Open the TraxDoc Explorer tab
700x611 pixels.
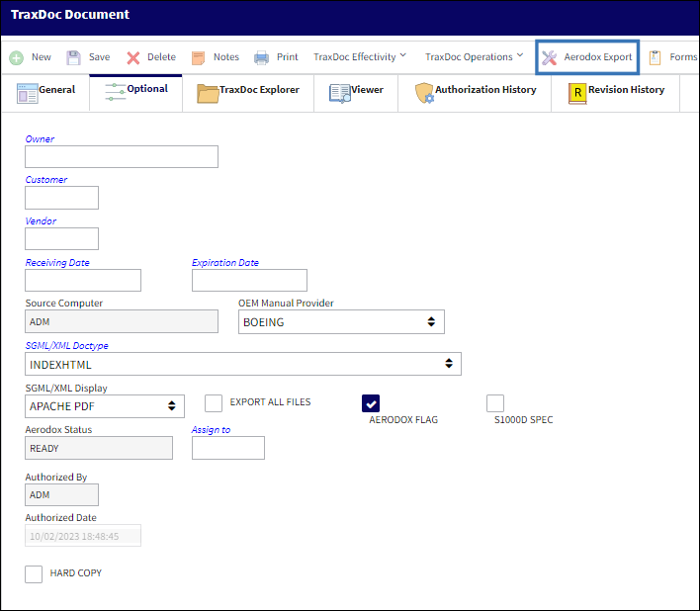tap(248, 93)
